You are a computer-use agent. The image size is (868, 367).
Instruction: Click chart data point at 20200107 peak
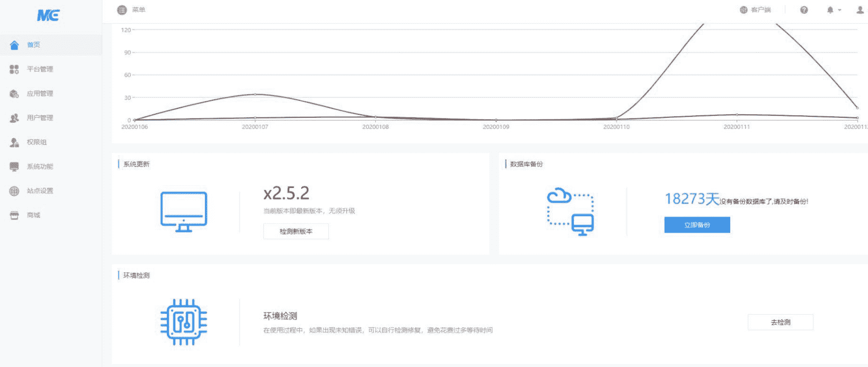point(255,94)
